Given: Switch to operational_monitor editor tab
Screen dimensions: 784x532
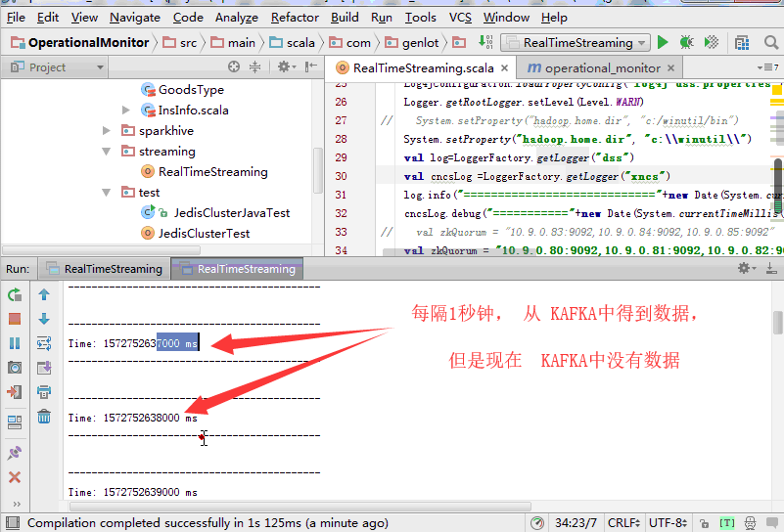Looking at the screenshot, I should [x=594, y=68].
